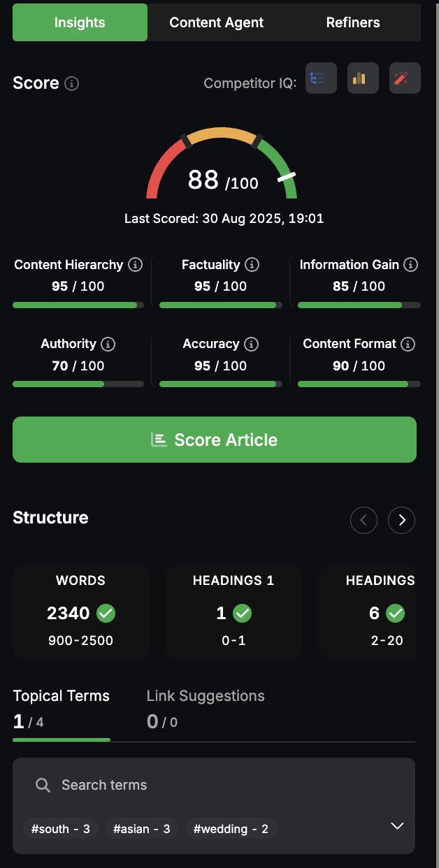Select the Topical Terms section
Screen dimensions: 439x868
[61, 695]
